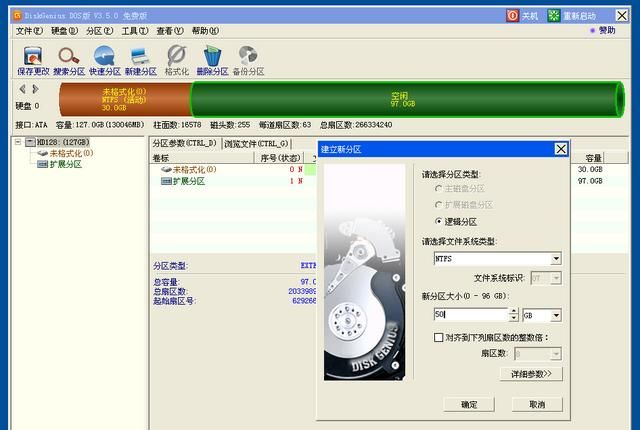This screenshot has width=640, height=430.
Task: Click the 硬盘 0 label
Action: click(x=27, y=106)
